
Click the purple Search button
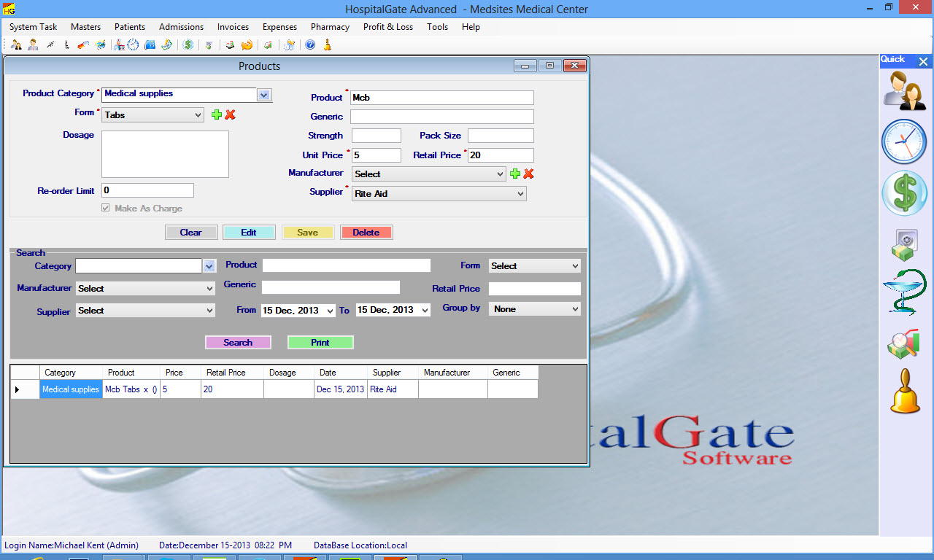click(238, 343)
